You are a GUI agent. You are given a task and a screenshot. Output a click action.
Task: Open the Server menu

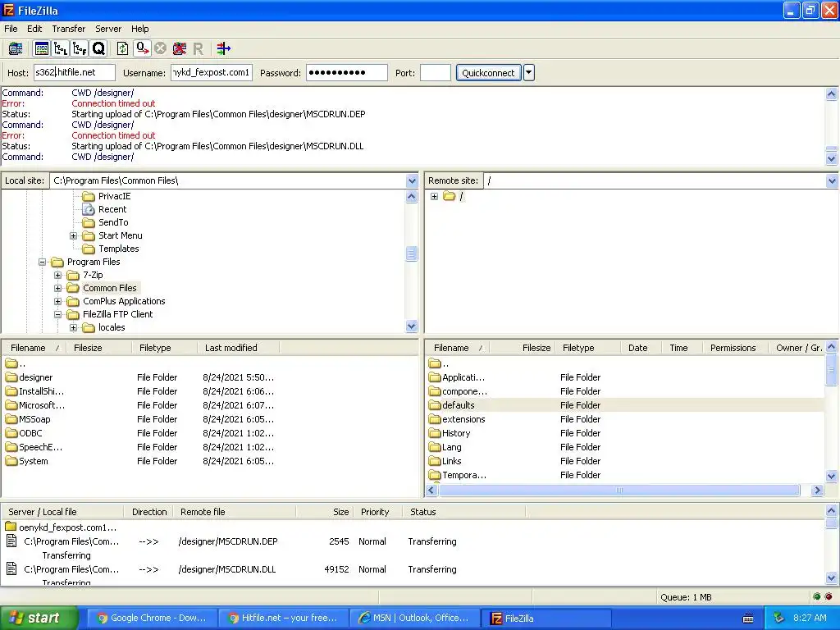tap(108, 29)
